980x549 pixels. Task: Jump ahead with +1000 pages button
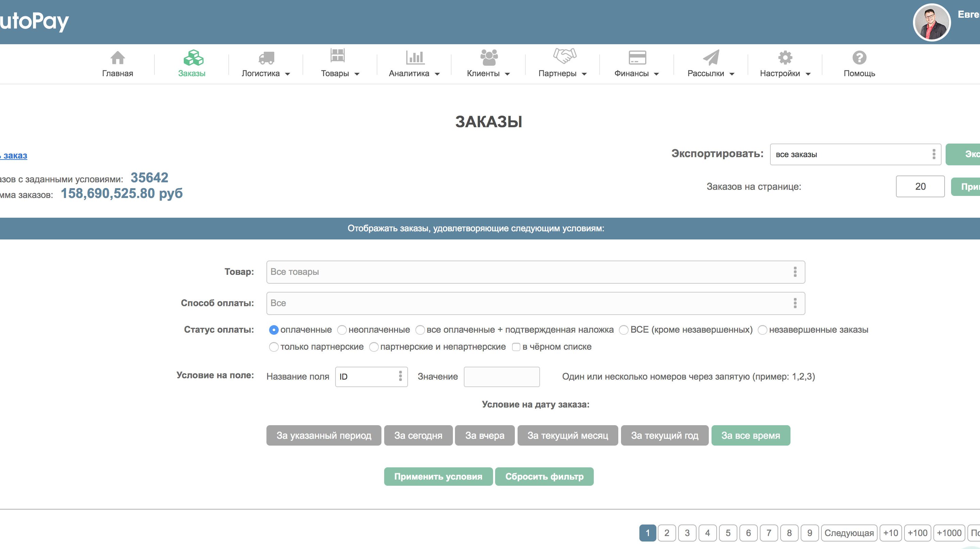pos(949,533)
